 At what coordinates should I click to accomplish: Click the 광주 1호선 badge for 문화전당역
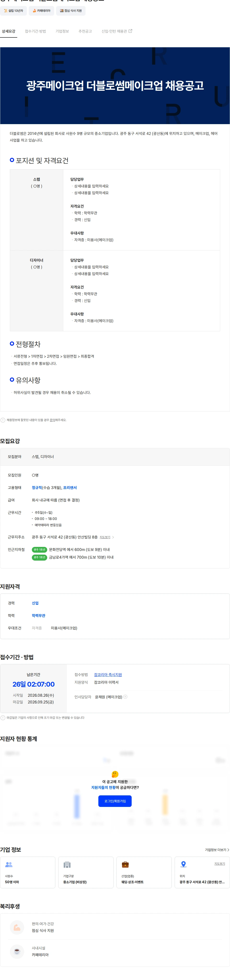click(x=39, y=550)
